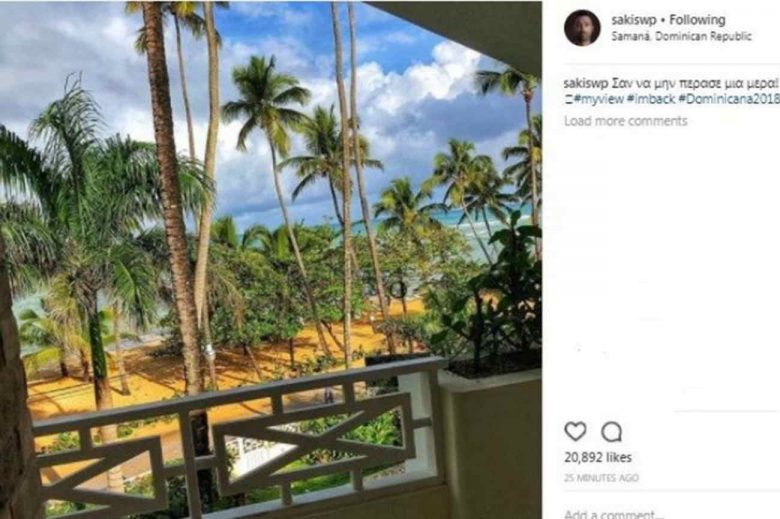Like the post with the heart icon
The width and height of the screenshot is (780, 519).
tap(575, 431)
